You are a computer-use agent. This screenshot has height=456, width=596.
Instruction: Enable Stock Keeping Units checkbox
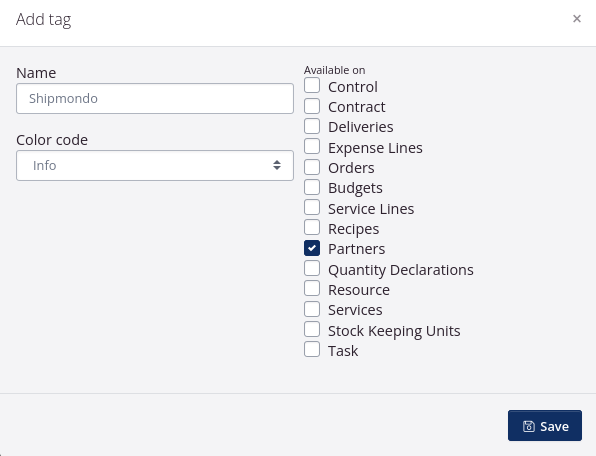coord(312,329)
